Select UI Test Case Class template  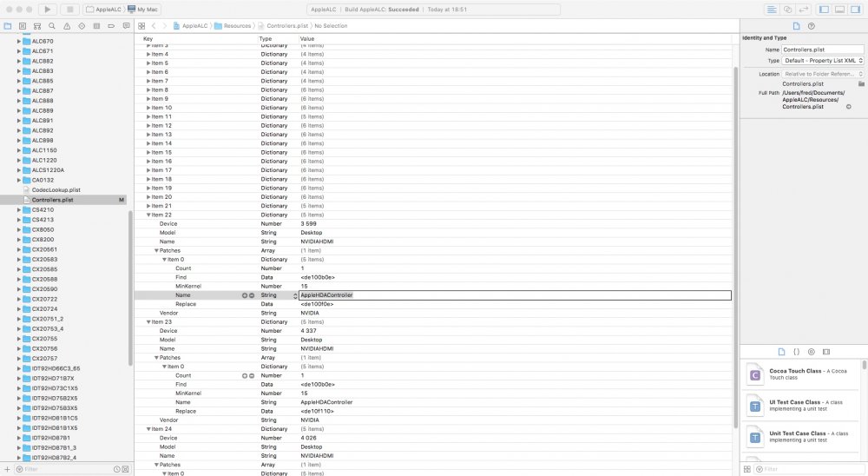802,406
